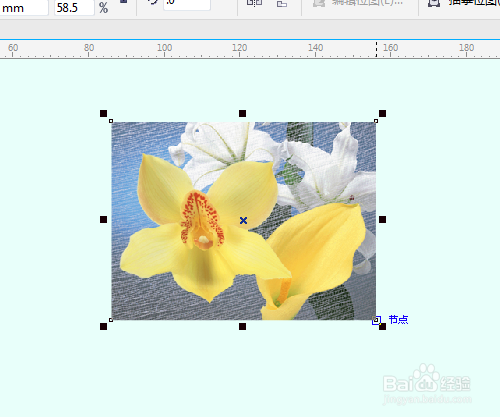Select the middle-left black selection handle

click(103, 219)
